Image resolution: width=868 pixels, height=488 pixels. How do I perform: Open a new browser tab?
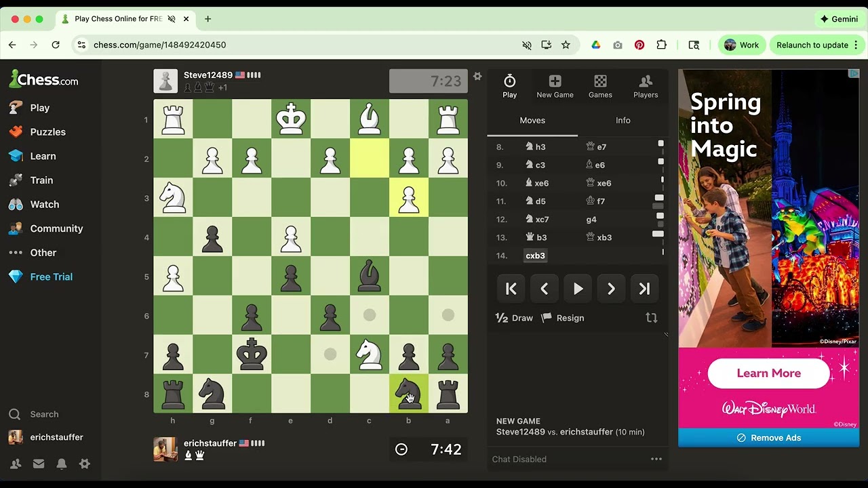(x=208, y=19)
